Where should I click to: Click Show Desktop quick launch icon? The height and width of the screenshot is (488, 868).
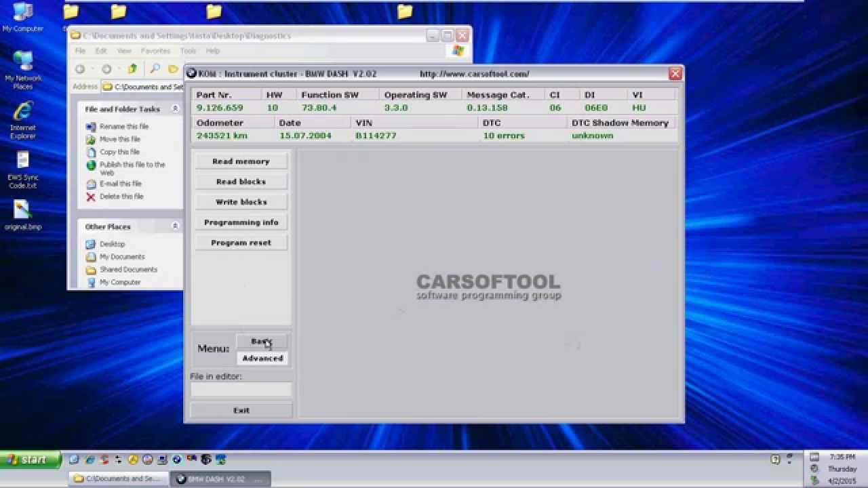[x=74, y=460]
